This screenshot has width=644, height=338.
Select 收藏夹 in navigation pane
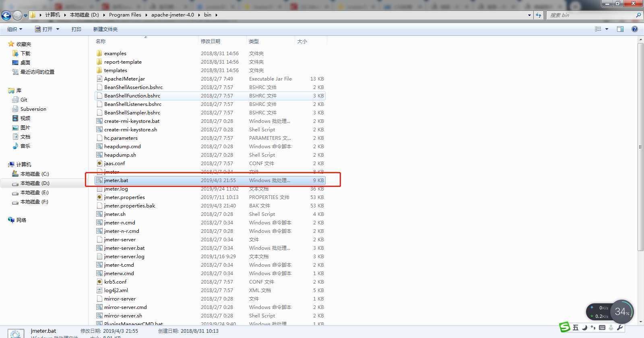[x=24, y=44]
